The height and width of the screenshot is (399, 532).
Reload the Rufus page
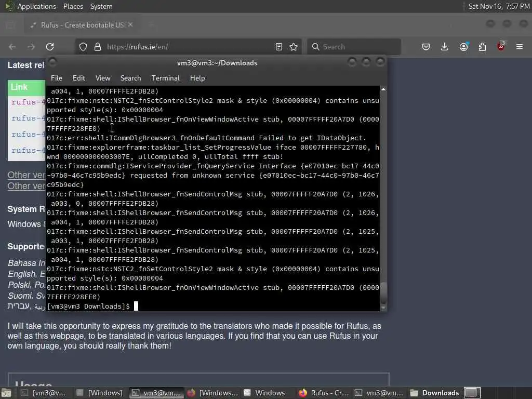click(x=50, y=47)
